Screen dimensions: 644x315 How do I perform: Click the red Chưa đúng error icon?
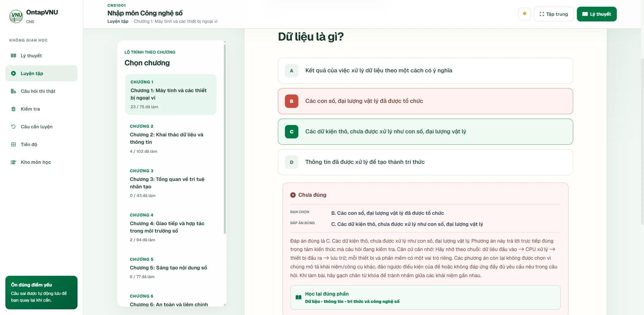[x=293, y=195]
